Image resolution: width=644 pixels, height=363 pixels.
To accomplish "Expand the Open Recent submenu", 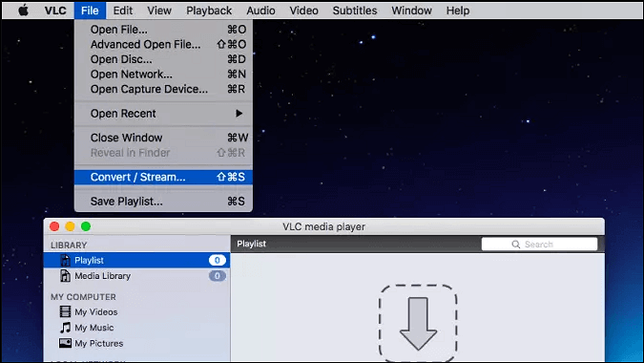I will pyautogui.click(x=163, y=114).
